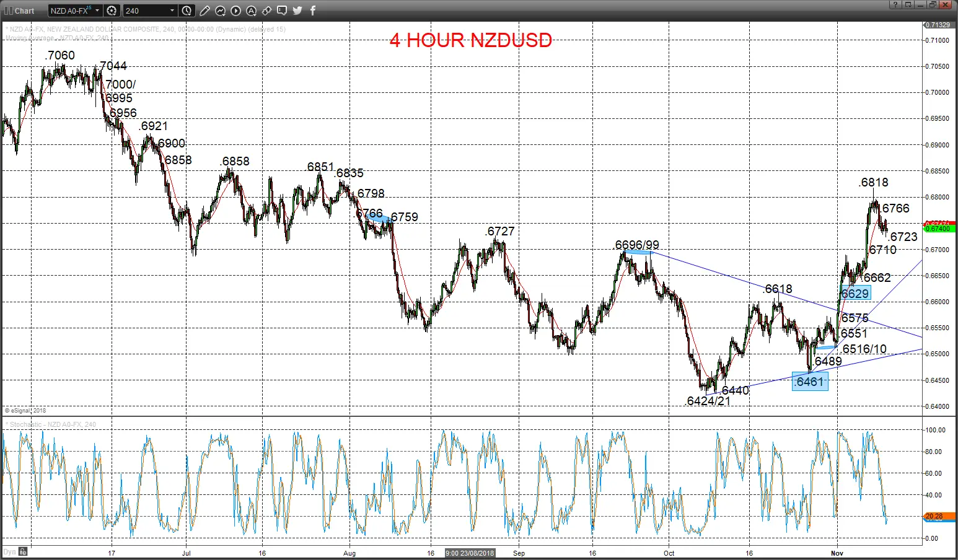Select the pencil drawing tool

point(205,11)
